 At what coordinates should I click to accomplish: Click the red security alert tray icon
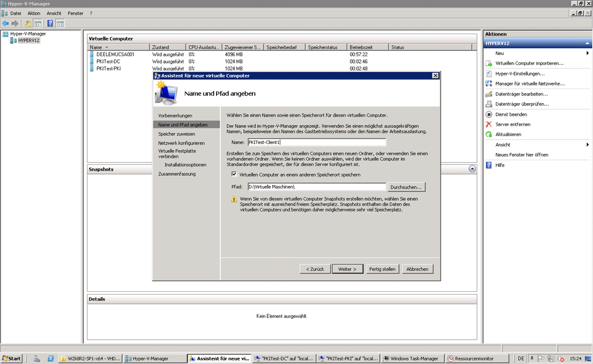click(561, 359)
